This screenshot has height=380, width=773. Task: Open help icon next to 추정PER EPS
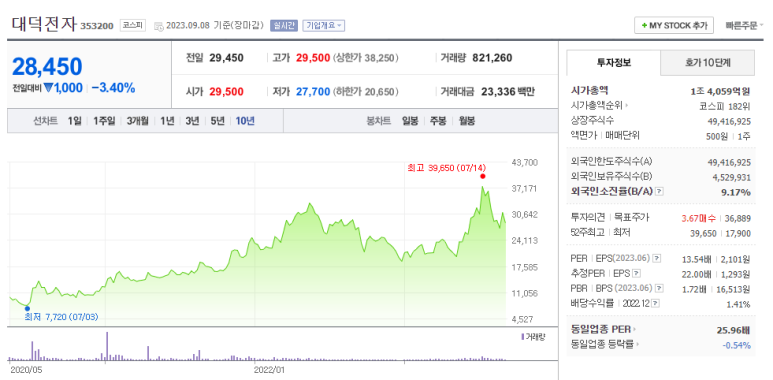tap(636, 273)
